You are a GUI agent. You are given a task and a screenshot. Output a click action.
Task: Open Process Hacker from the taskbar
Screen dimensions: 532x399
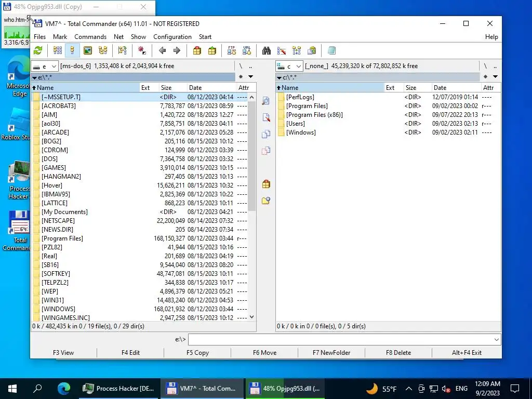click(118, 389)
